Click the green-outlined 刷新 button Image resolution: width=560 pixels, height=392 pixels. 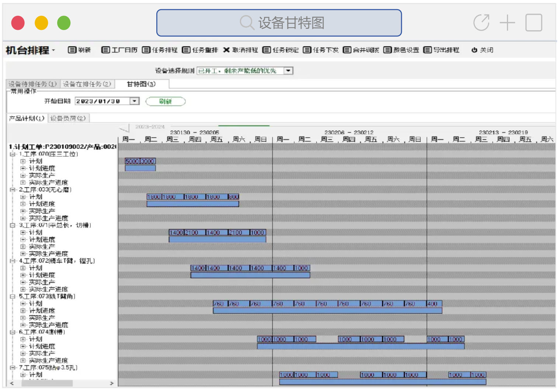pos(166,101)
